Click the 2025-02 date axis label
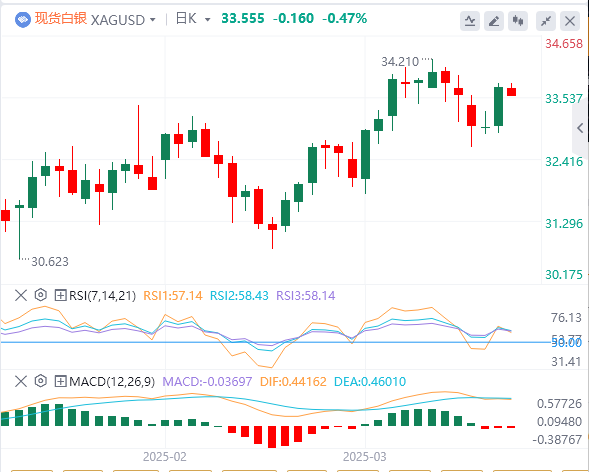The width and height of the screenshot is (589, 472). click(165, 457)
